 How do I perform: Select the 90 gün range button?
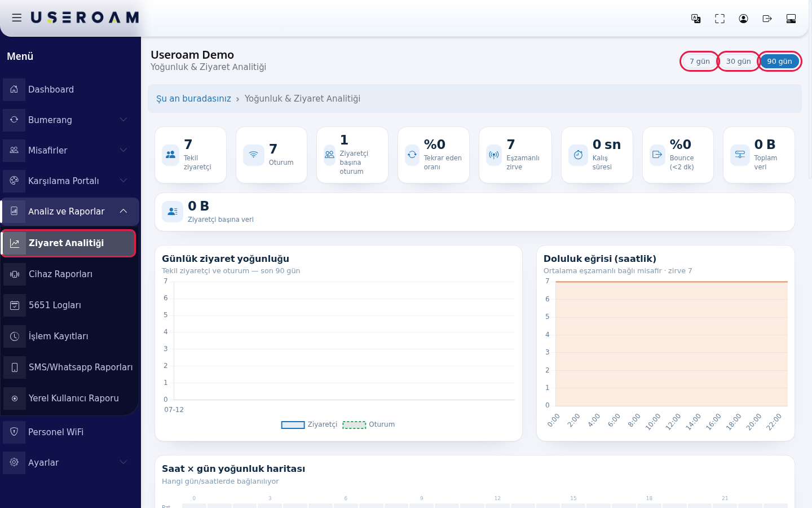click(779, 62)
